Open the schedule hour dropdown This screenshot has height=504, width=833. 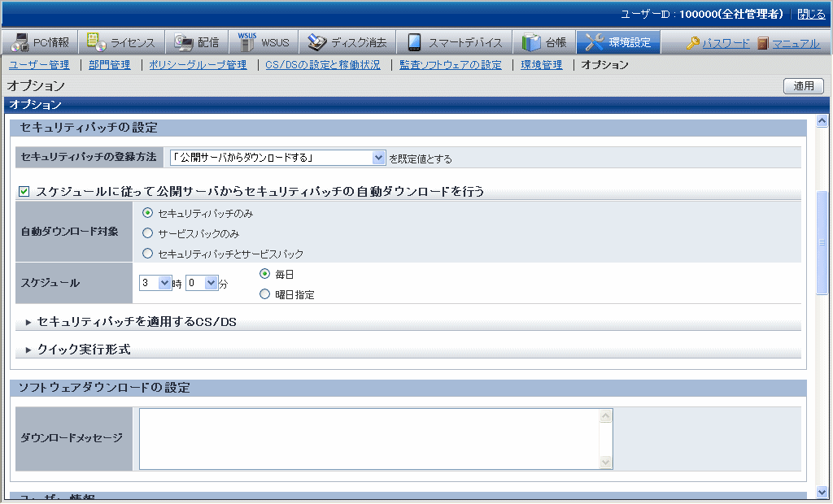(x=155, y=283)
